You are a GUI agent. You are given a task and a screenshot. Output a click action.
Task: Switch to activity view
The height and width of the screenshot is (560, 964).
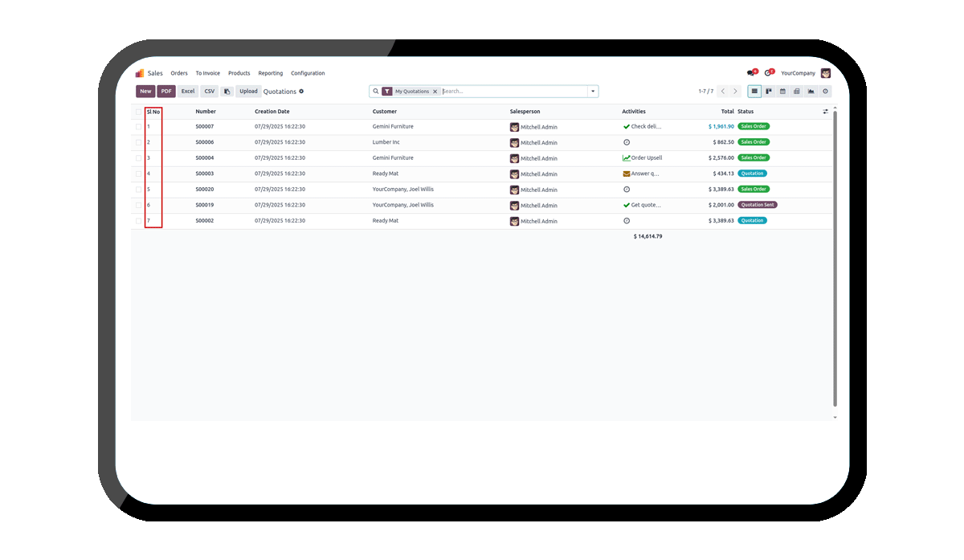pos(825,92)
